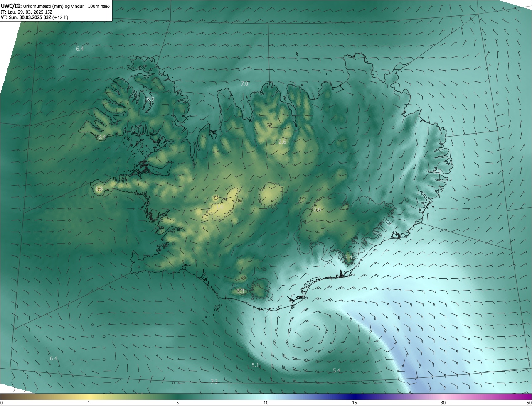This screenshot has height=406, width=532.
Task: Click the color scale tick label 30
Action: [x=443, y=403]
